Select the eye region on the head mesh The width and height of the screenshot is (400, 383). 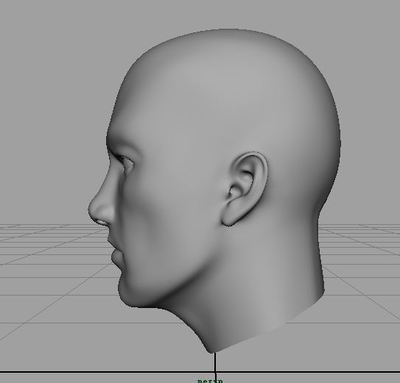click(127, 162)
